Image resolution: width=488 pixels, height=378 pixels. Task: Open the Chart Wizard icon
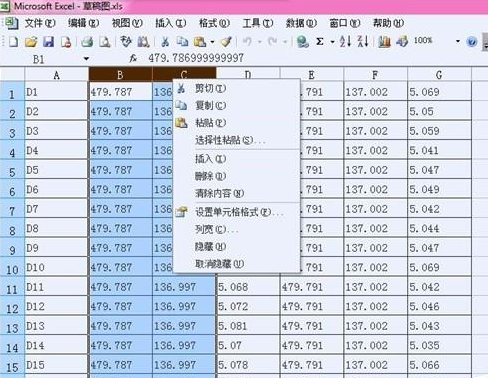[x=384, y=42]
